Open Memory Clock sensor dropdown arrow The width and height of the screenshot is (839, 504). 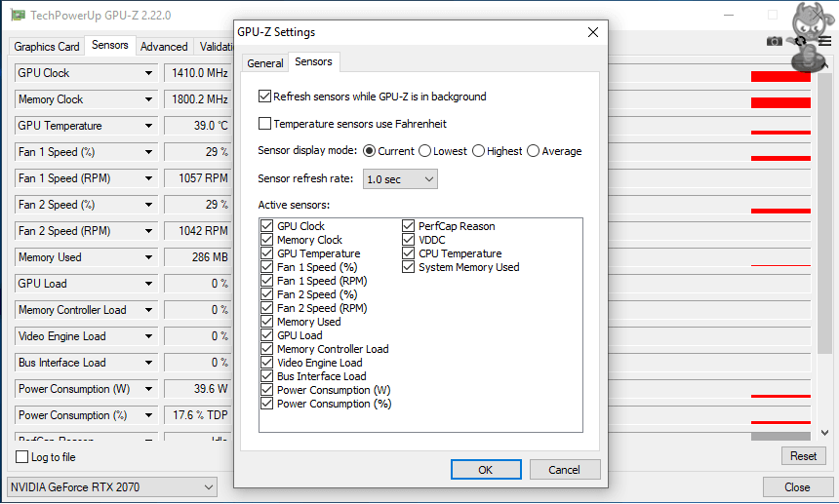(148, 99)
